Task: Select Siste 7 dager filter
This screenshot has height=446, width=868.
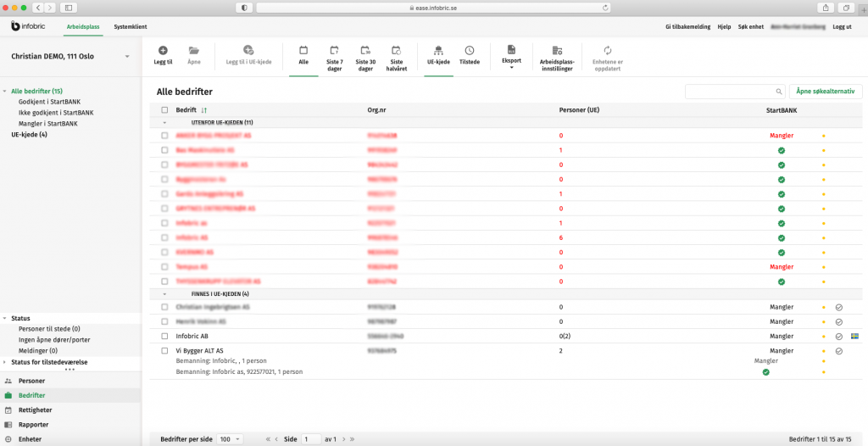Action: click(x=334, y=50)
